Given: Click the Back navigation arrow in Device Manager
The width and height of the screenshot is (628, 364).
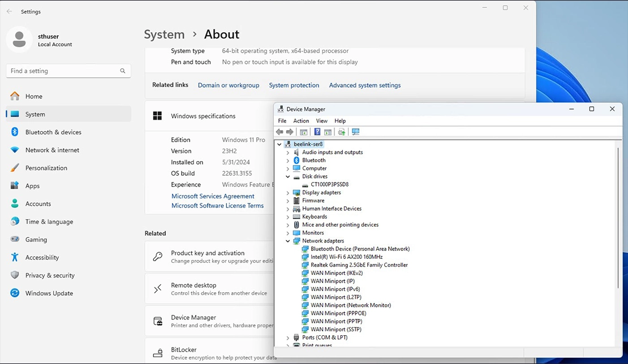Looking at the screenshot, I should click(x=279, y=132).
